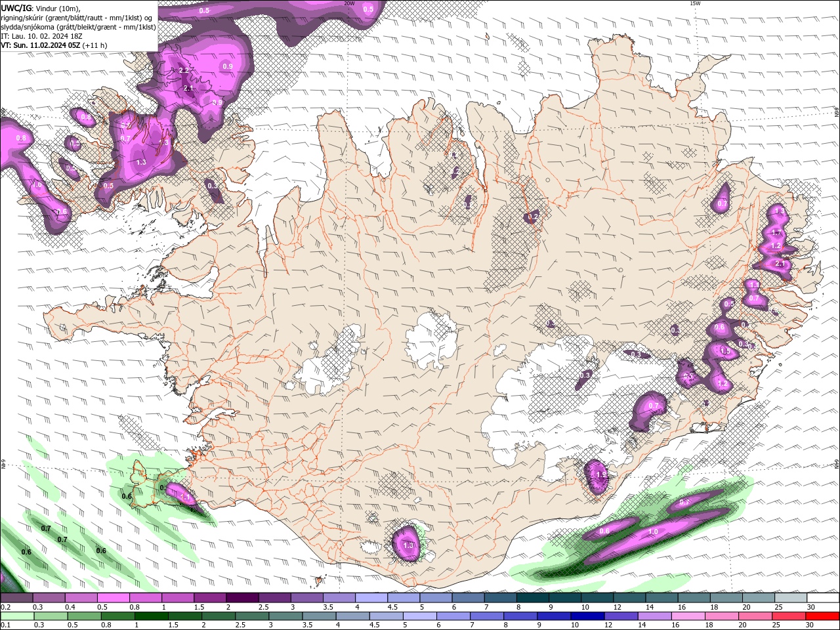
Task: Select the pink lower swatch between 16 and 18
Action: coord(687,616)
